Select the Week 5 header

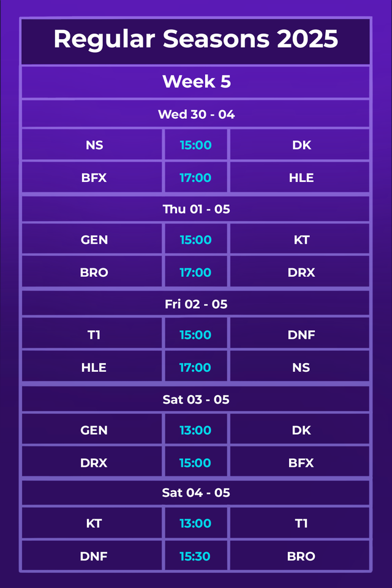point(196,81)
